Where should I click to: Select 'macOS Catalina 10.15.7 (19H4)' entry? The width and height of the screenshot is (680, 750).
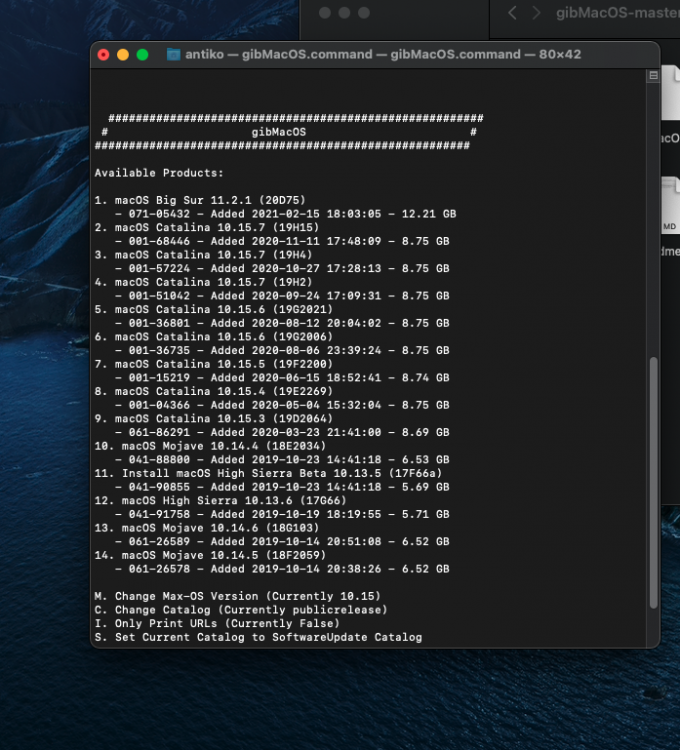click(x=203, y=255)
